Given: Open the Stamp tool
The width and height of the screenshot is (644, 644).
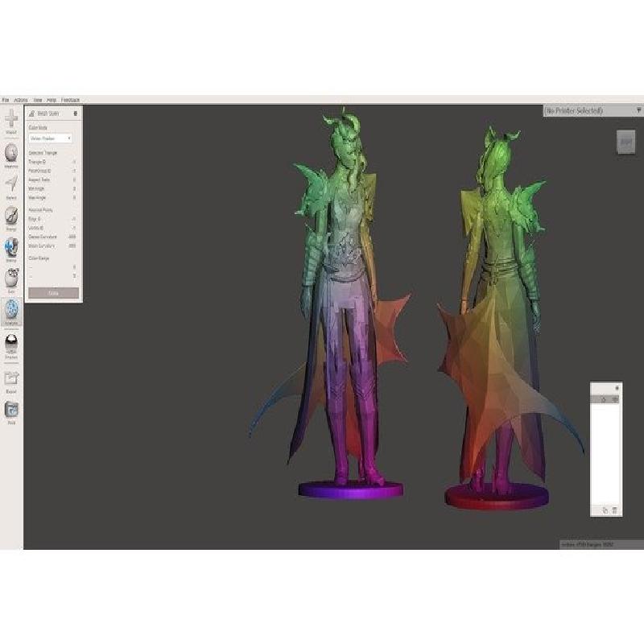Looking at the screenshot, I should (x=11, y=250).
